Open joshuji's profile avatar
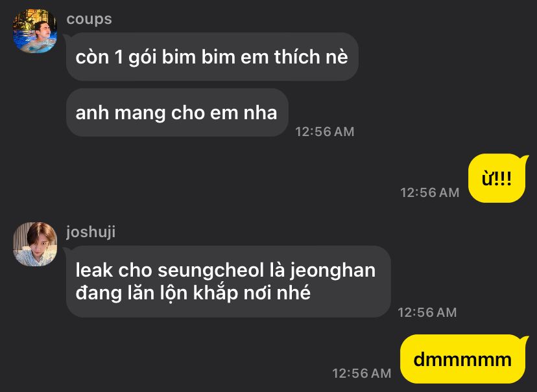Screen dimensions: 537x392 coord(35,244)
